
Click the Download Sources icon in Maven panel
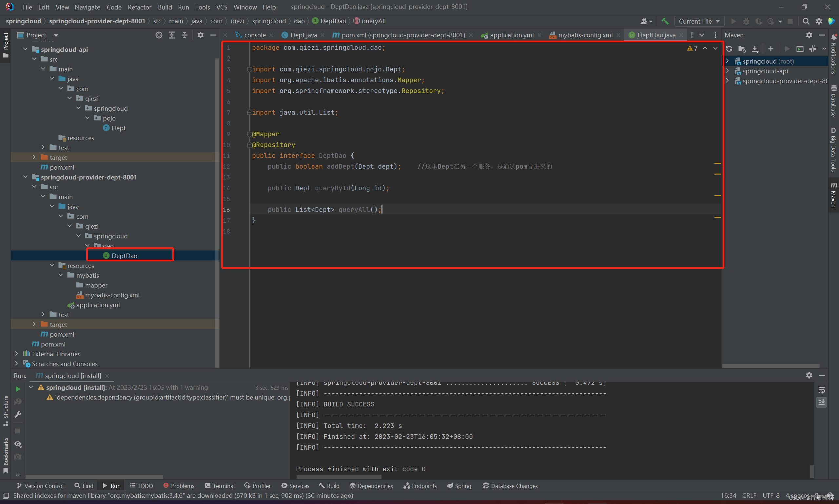coord(755,49)
